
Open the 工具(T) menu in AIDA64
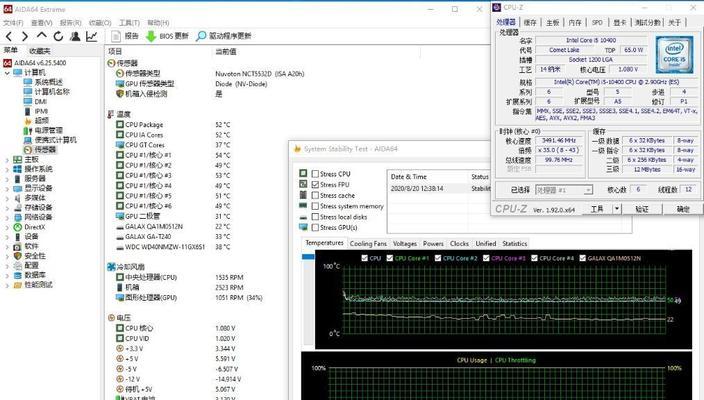pos(129,22)
